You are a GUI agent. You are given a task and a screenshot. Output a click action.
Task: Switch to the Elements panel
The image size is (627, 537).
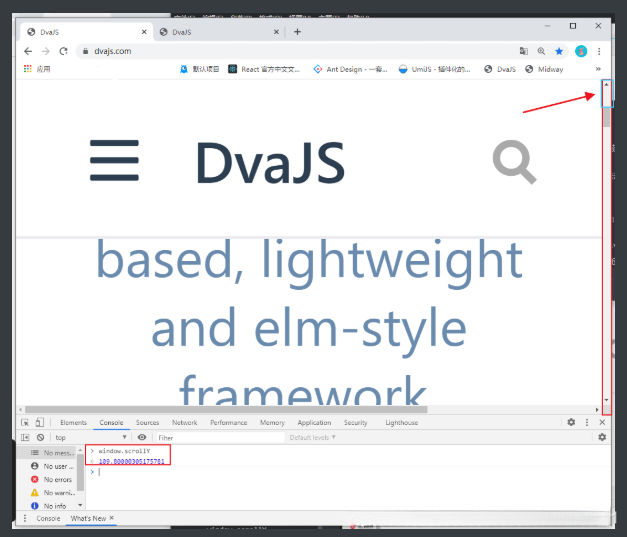coord(73,423)
